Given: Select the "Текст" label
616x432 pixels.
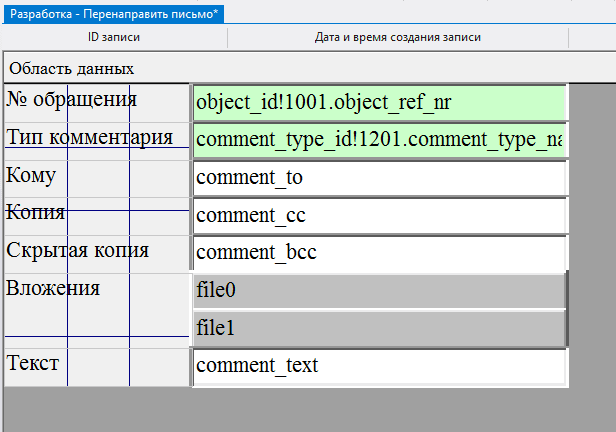Looking at the screenshot, I should coord(35,362).
